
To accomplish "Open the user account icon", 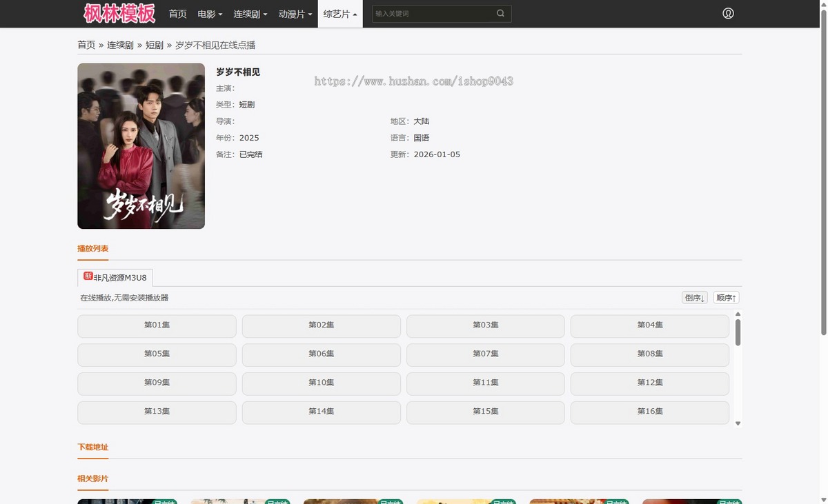I will point(728,14).
